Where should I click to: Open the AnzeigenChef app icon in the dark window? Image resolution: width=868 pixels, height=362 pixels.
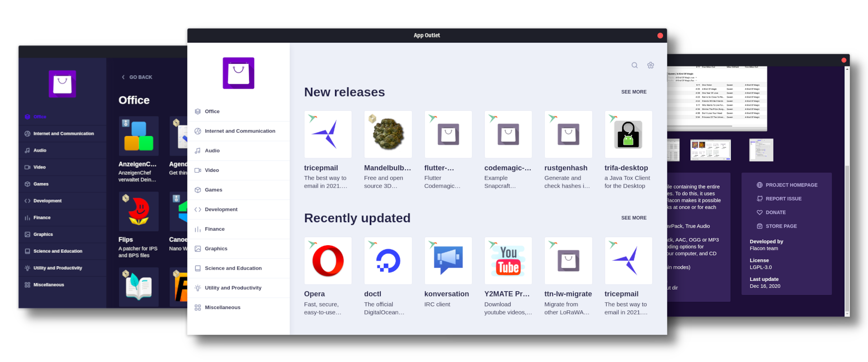point(139,136)
